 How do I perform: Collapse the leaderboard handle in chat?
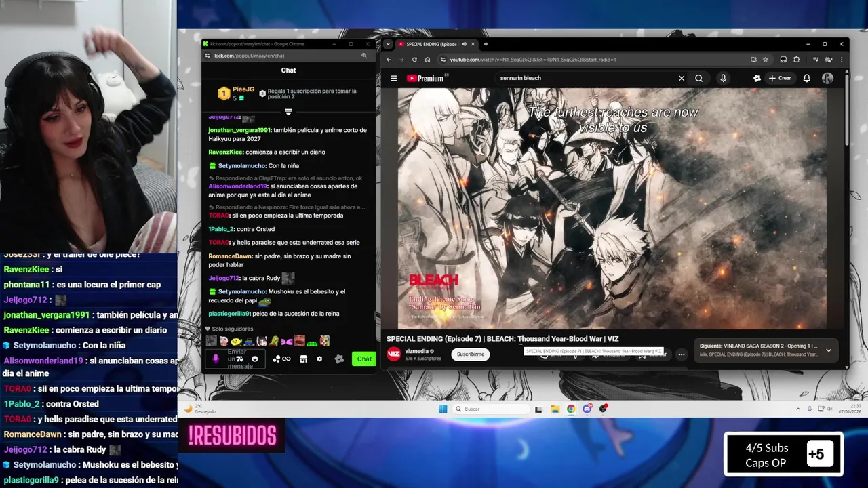288,112
